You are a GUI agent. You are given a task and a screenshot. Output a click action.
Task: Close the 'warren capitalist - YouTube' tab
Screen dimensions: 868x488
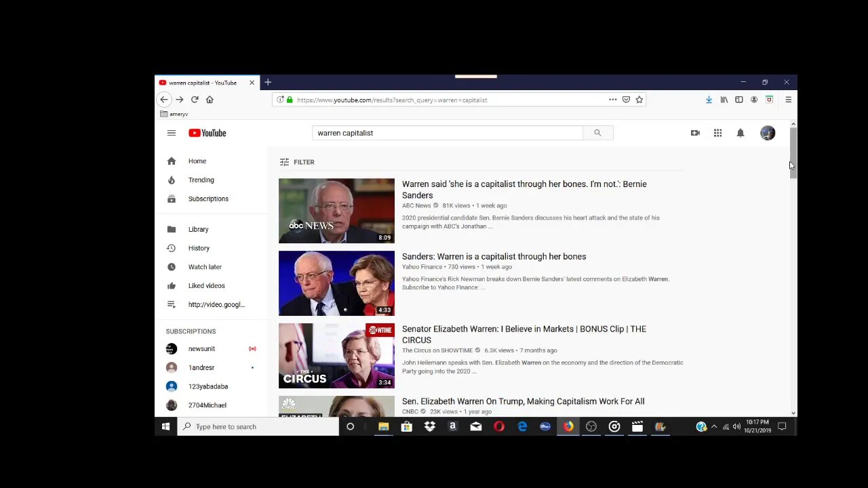coord(252,83)
